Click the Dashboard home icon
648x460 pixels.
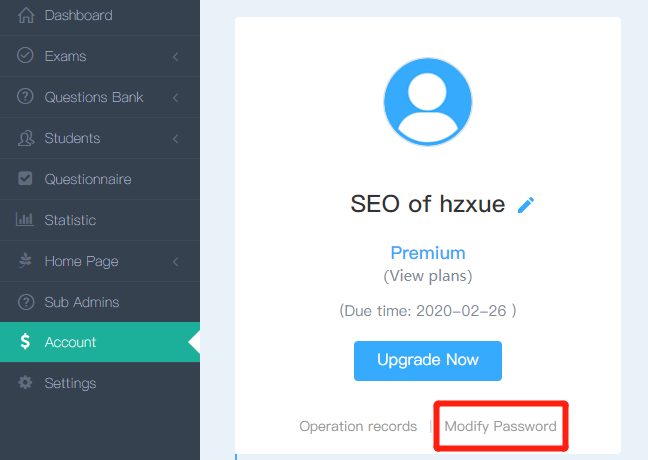click(x=26, y=15)
